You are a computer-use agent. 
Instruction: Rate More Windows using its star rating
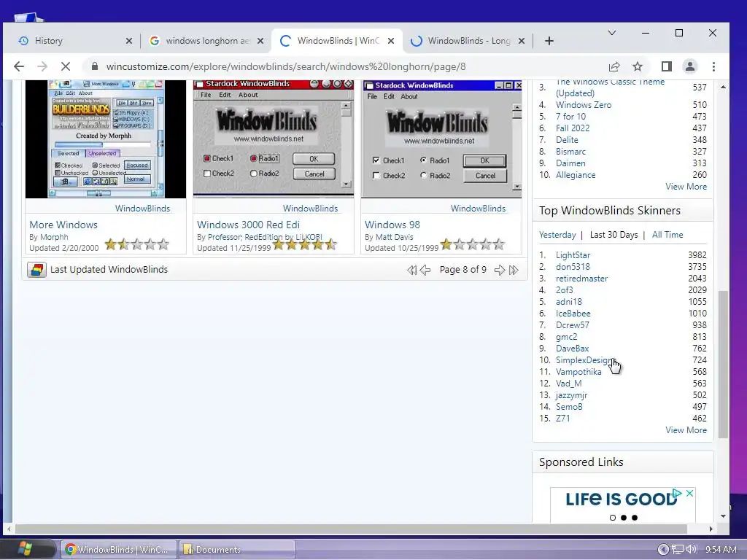click(x=136, y=245)
